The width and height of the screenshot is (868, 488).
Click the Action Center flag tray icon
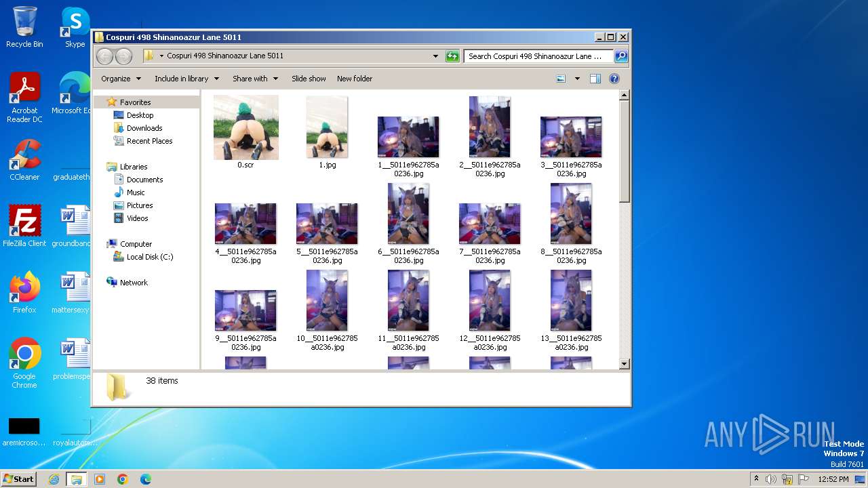(x=804, y=479)
